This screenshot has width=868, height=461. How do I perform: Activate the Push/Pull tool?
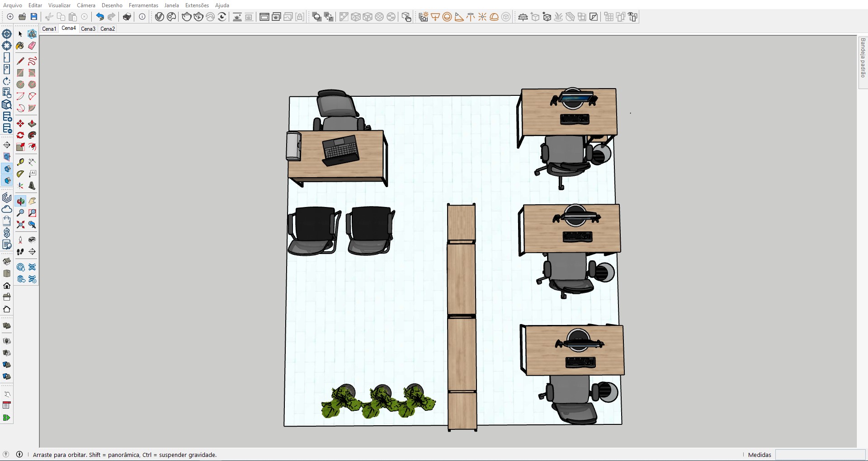[32, 124]
